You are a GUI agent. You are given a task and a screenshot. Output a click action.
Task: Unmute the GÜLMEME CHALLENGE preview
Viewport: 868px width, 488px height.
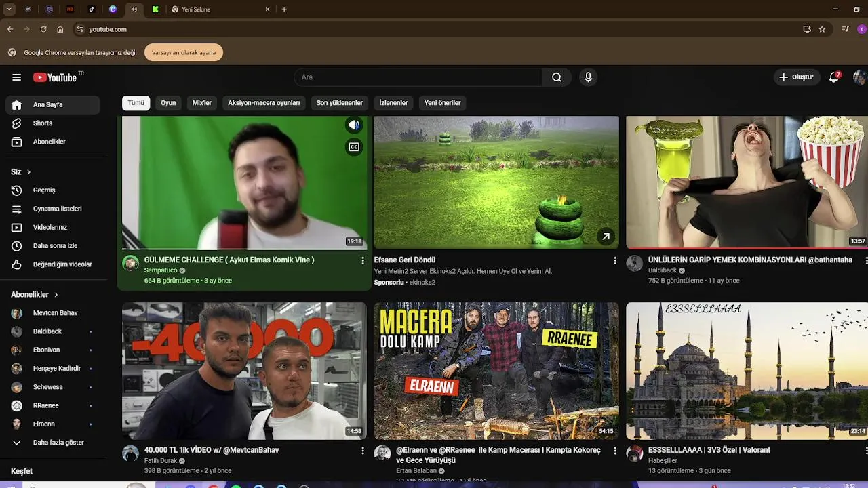pos(354,125)
